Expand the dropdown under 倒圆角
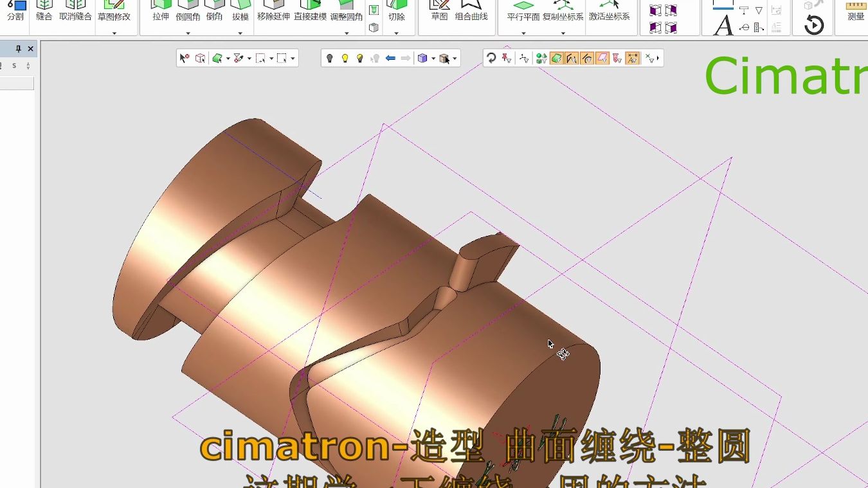Viewport: 868px width, 488px height. 188,33
